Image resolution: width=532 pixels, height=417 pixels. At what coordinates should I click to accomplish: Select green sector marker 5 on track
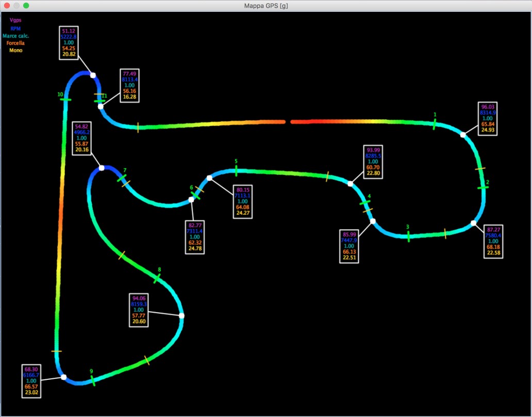(x=236, y=169)
